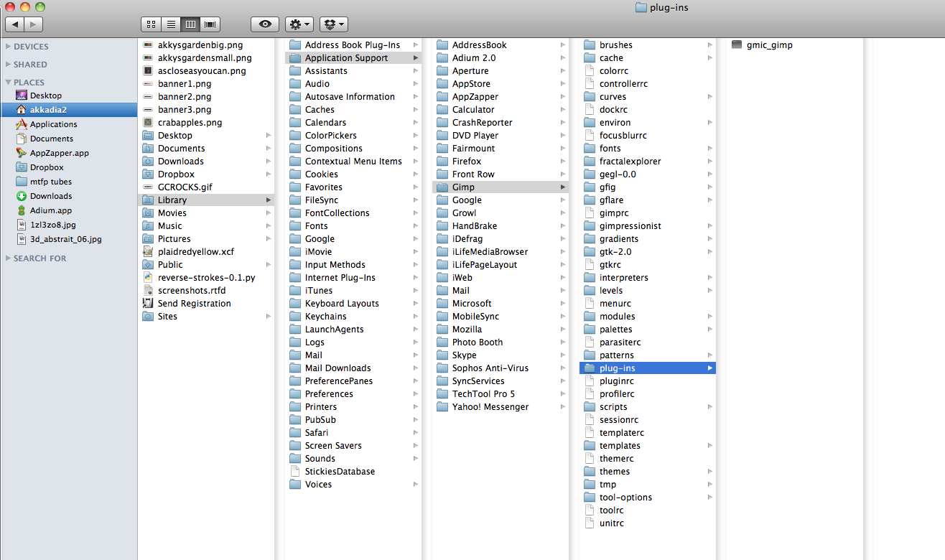Select the Adium.app icon in sidebar
This screenshot has height=560, width=945.
click(x=22, y=210)
